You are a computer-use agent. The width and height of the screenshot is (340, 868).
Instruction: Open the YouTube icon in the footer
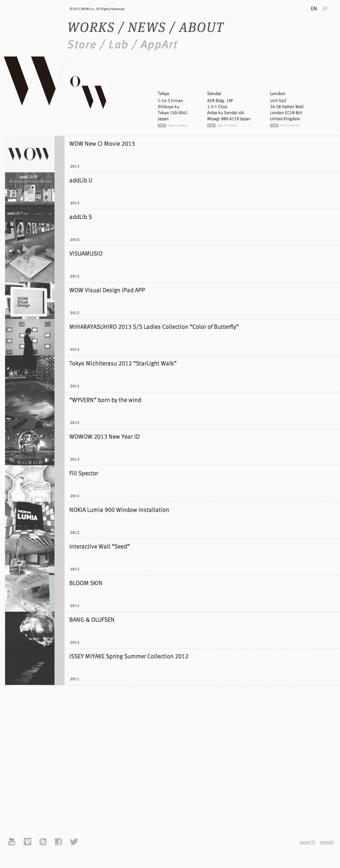pyautogui.click(x=12, y=841)
